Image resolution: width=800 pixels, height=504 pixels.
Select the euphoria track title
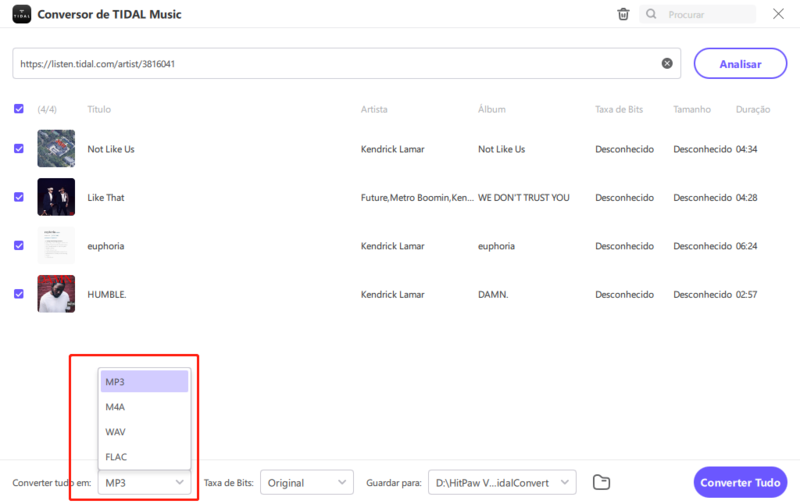[x=106, y=246]
